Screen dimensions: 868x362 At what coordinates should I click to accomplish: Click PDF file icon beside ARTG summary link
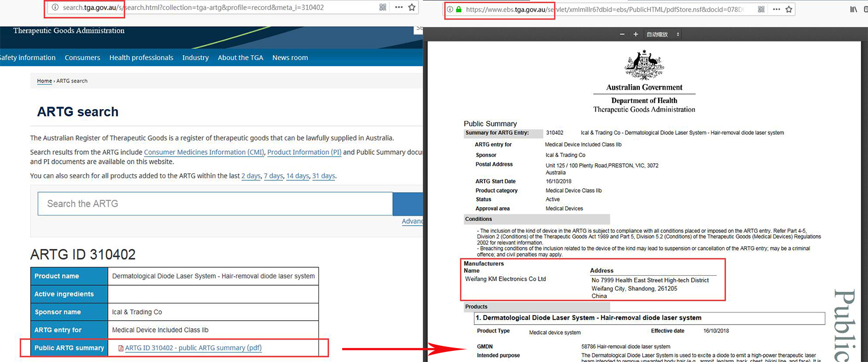(121, 348)
